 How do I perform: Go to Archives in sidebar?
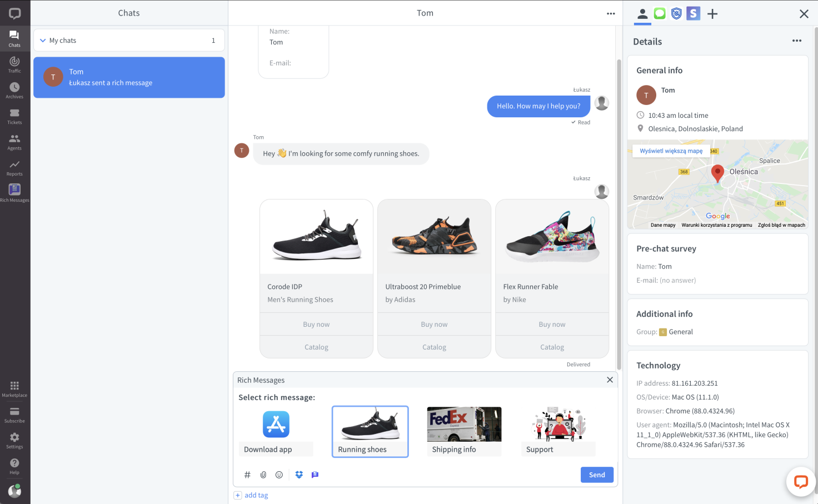tap(14, 90)
